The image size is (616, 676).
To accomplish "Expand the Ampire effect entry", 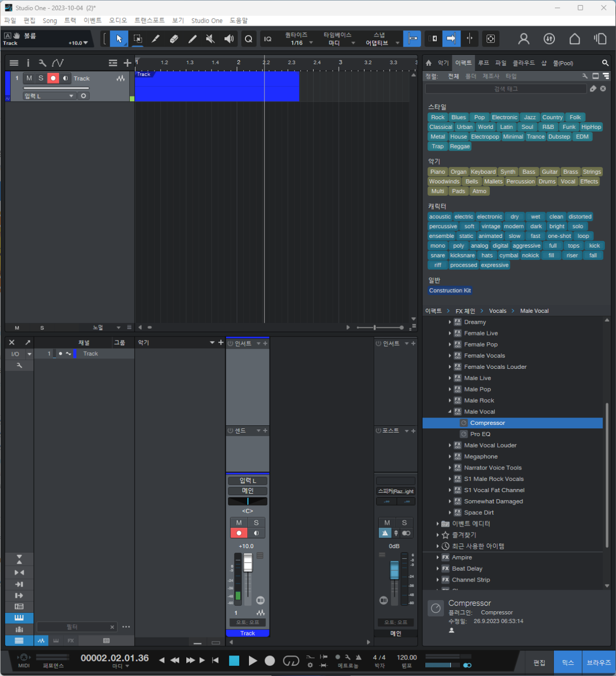I will pos(438,557).
